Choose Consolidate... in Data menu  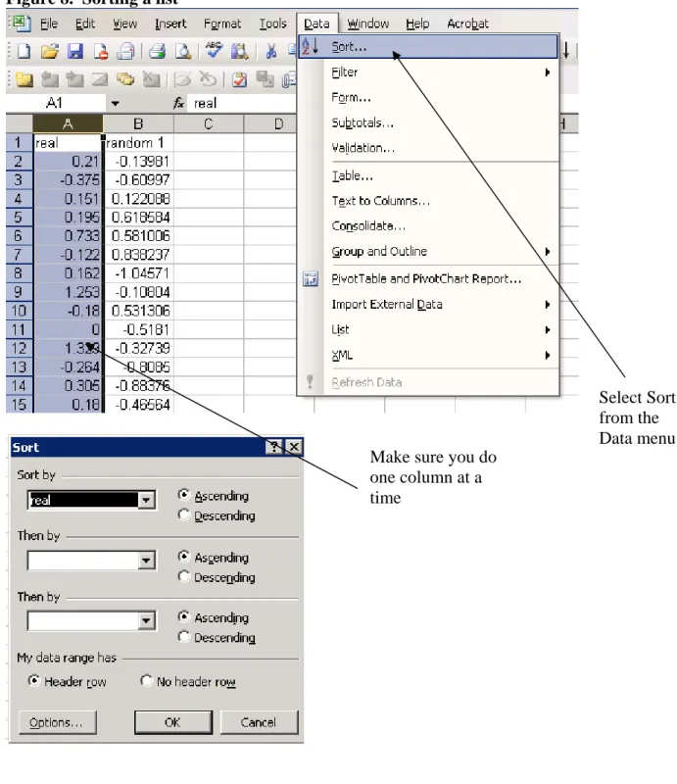tap(428, 226)
